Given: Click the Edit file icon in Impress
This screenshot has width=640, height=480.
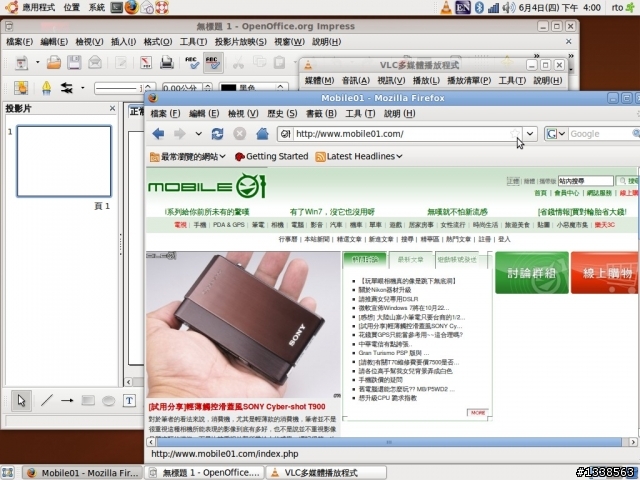Looking at the screenshot, I should (x=121, y=63).
